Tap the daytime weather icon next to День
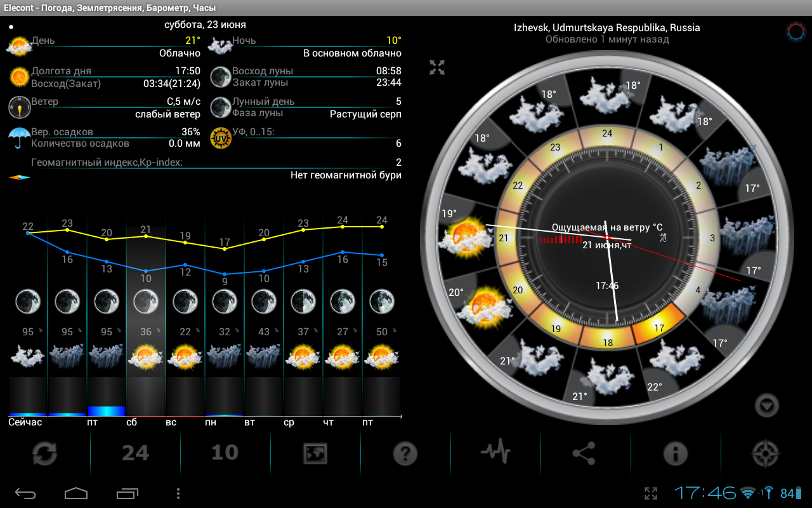Image resolution: width=812 pixels, height=508 pixels. (19, 47)
